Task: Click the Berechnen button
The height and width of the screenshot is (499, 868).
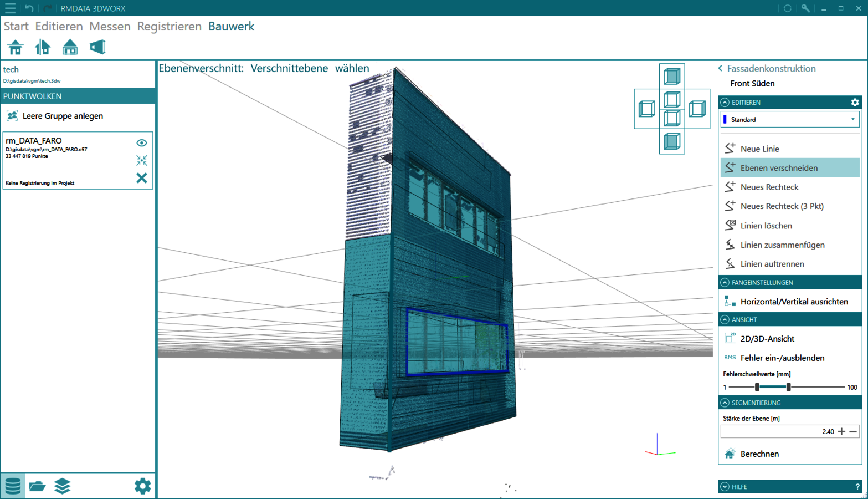Action: point(759,454)
